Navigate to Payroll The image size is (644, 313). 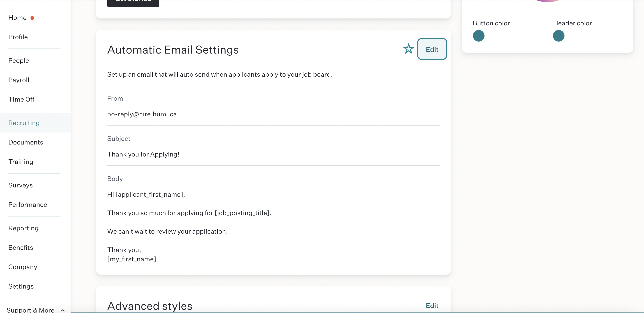(19, 80)
